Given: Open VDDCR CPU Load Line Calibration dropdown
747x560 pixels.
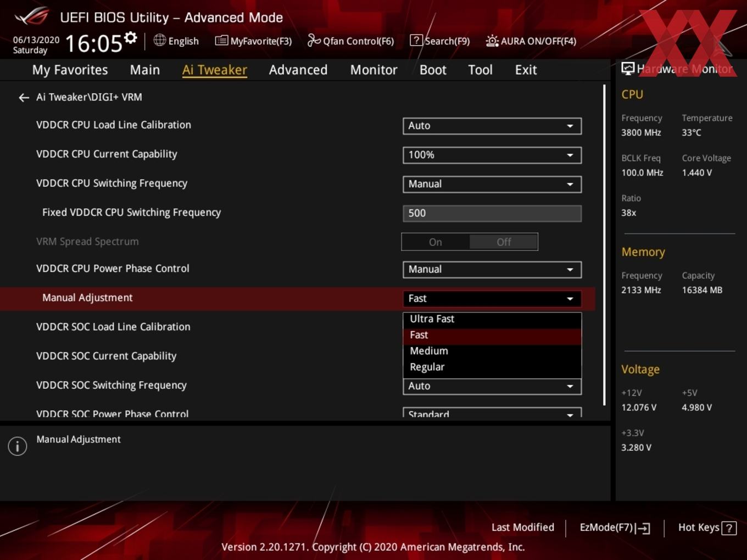Looking at the screenshot, I should pyautogui.click(x=492, y=126).
